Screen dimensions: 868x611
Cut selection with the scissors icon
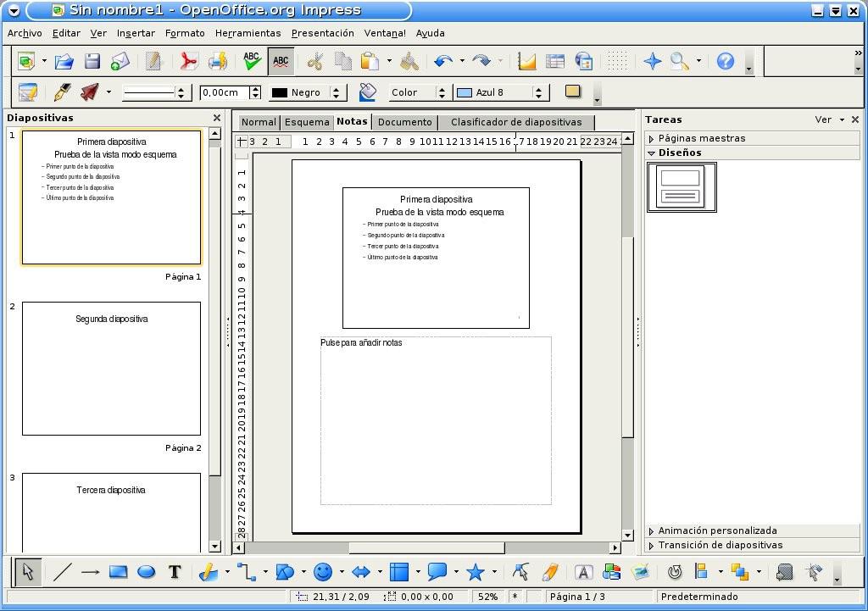[x=315, y=61]
